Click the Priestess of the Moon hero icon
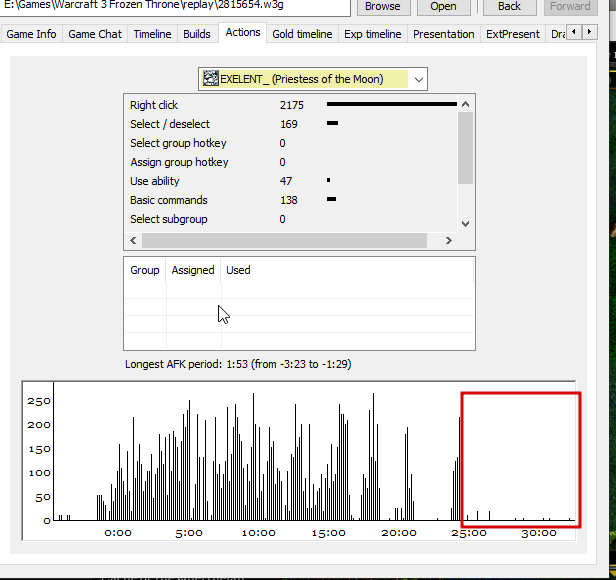 coord(211,79)
